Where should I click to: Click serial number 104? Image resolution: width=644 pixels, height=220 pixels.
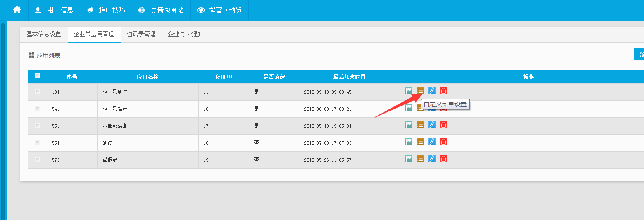[x=55, y=92]
